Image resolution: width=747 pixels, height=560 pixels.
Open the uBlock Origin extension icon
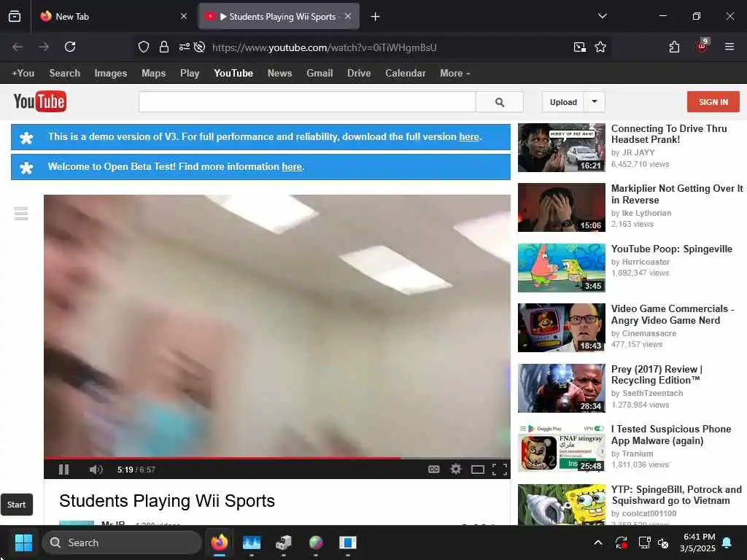tap(702, 46)
